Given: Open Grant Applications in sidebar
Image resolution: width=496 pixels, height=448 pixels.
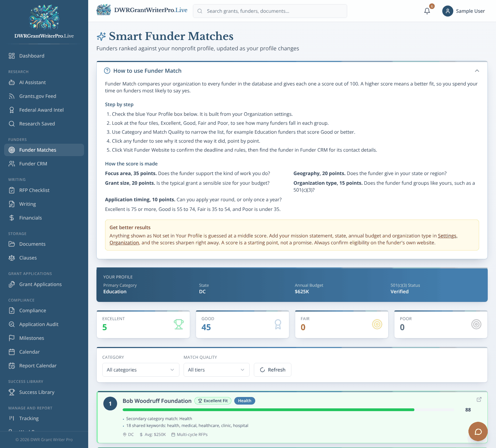Looking at the screenshot, I should (44, 284).
